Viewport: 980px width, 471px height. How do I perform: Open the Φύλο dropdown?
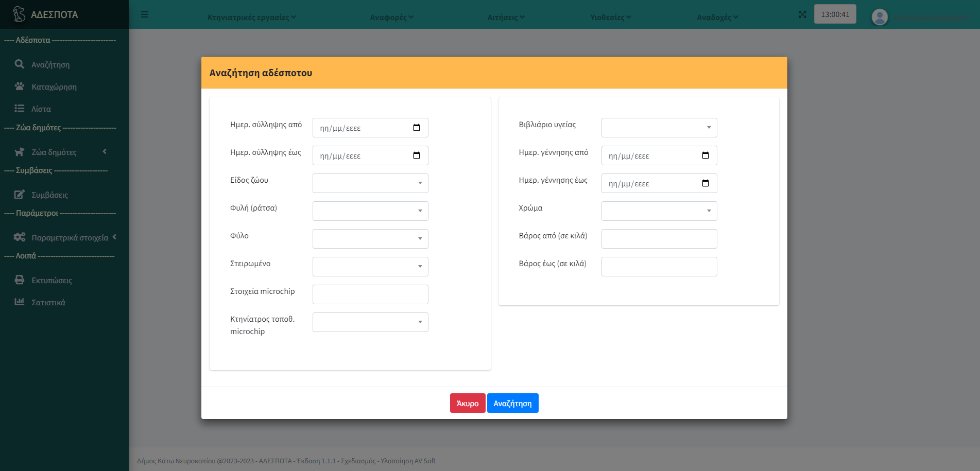pos(370,239)
